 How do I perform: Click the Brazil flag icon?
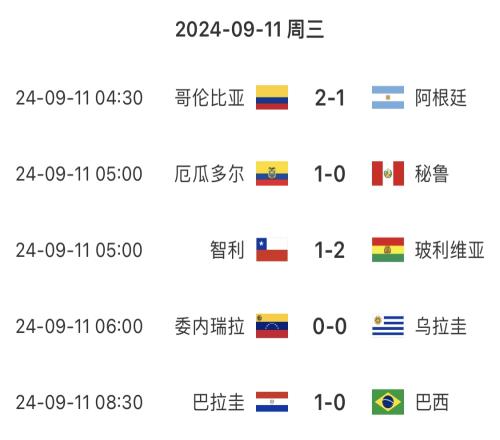[x=388, y=402]
